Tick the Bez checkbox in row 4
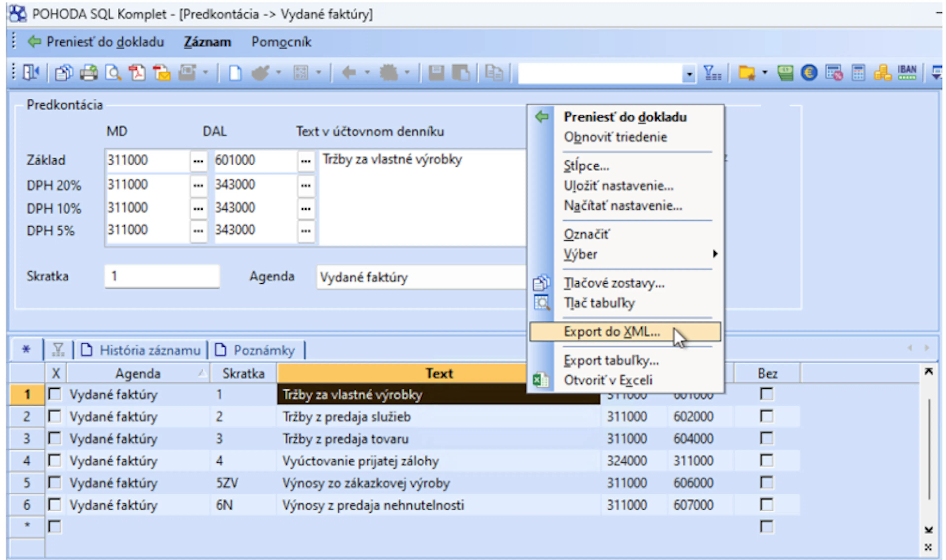 tap(766, 460)
